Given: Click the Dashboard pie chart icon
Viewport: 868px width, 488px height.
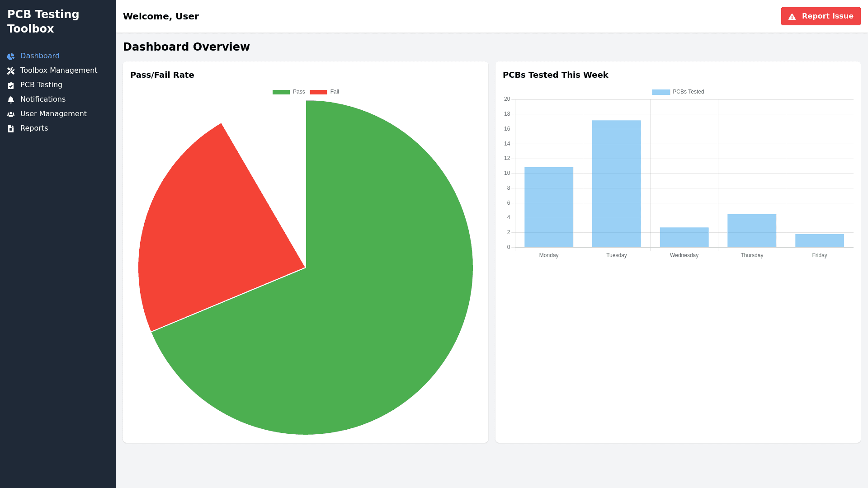Looking at the screenshot, I should point(11,56).
